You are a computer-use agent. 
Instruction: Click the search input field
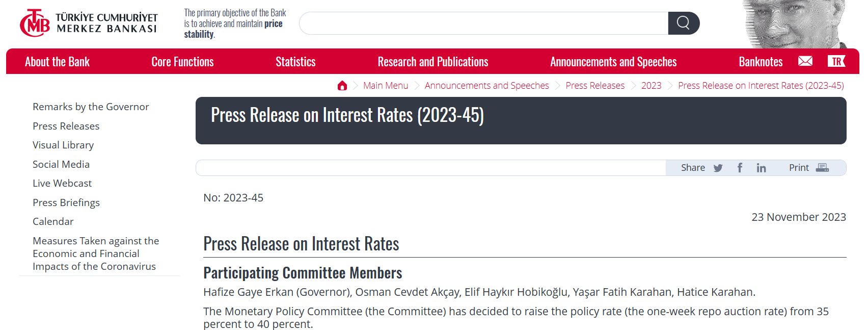click(483, 23)
